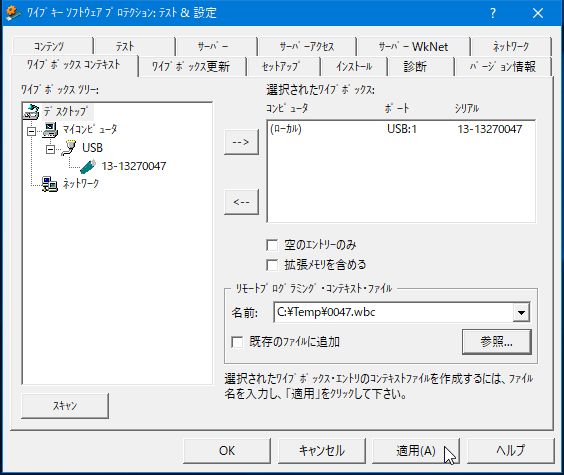Click the My Computer icon in tree
Image resolution: width=564 pixels, height=475 pixels.
click(50, 130)
